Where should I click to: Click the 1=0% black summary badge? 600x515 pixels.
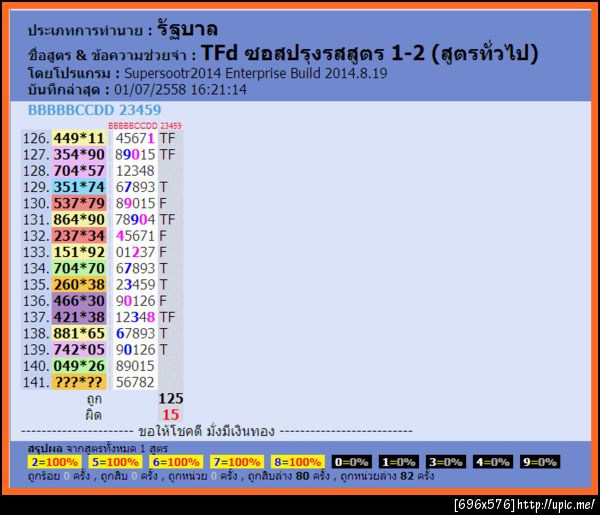pyautogui.click(x=399, y=462)
